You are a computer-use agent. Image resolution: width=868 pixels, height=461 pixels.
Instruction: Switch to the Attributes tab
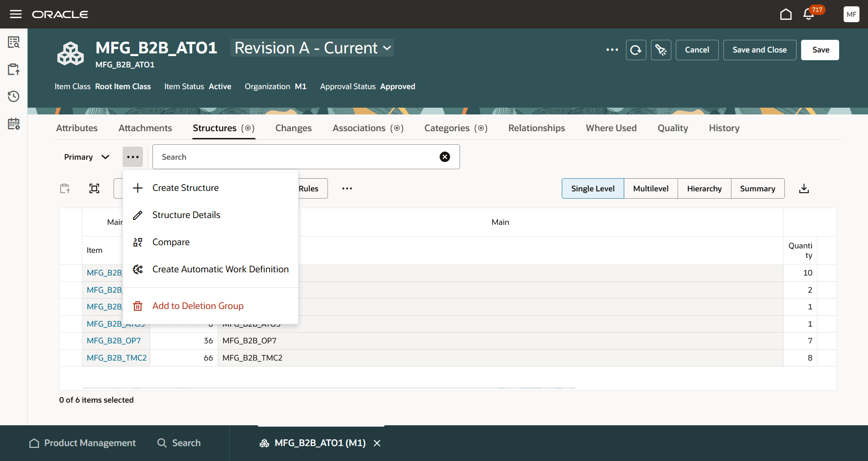click(77, 128)
